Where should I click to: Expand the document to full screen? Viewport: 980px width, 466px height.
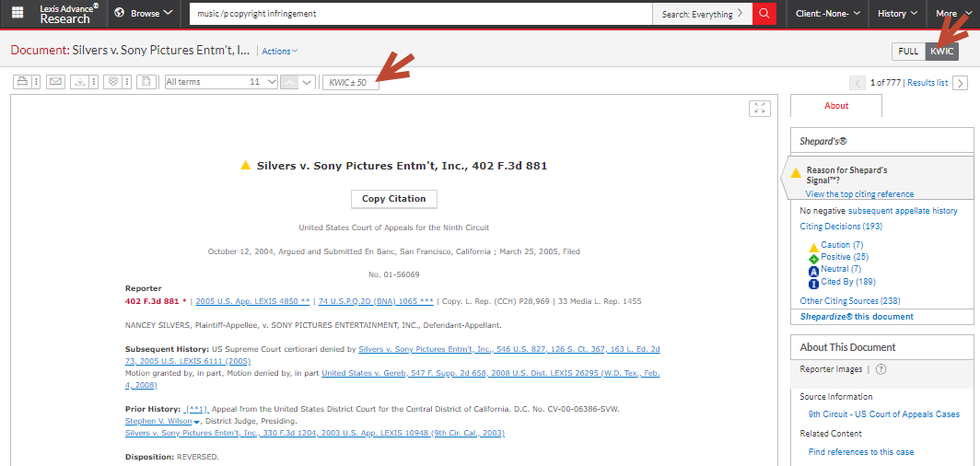[760, 108]
